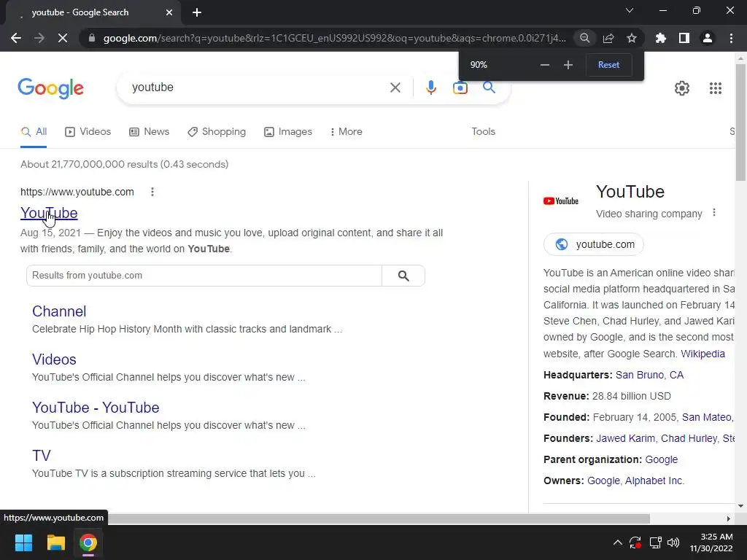Open File Explorer from the taskbar
Viewport: 747px width, 560px height.
(55, 542)
